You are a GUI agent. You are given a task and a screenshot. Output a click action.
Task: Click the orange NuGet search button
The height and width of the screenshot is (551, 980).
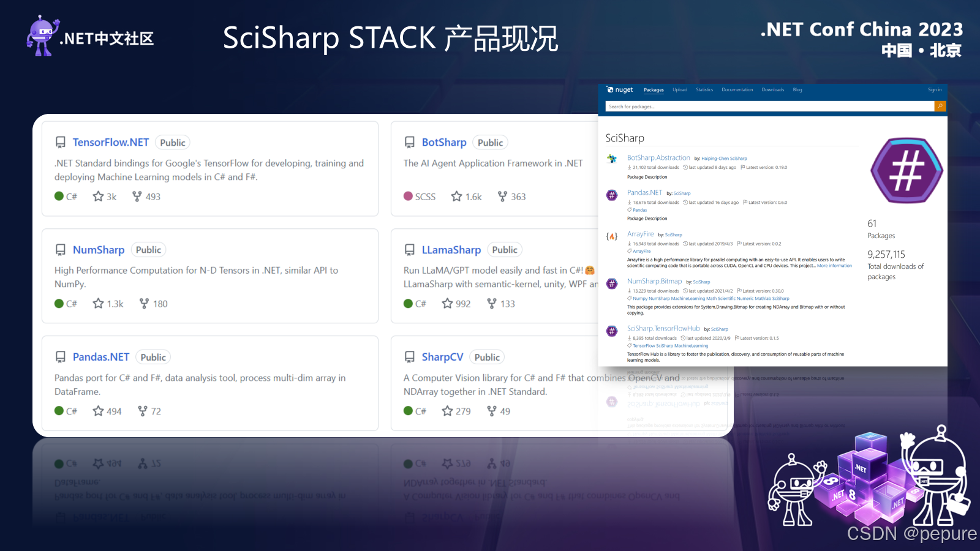pos(940,107)
